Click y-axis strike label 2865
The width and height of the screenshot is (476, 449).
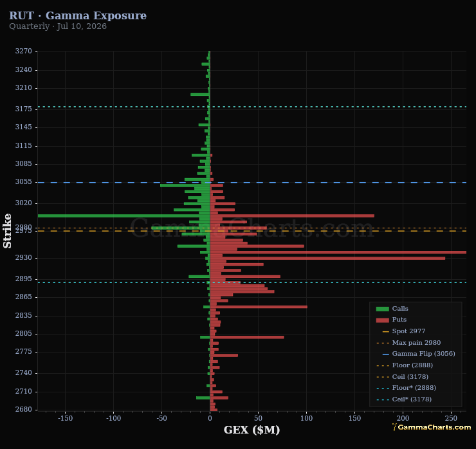(x=24, y=297)
